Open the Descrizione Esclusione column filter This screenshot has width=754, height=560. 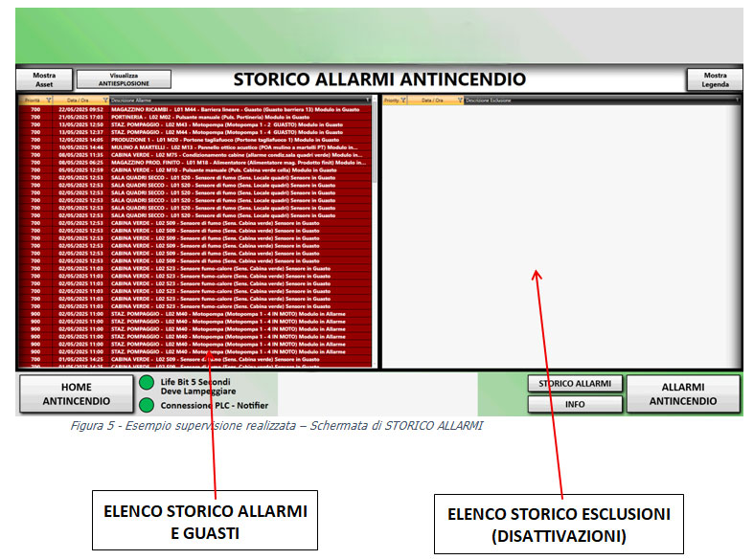737,101
